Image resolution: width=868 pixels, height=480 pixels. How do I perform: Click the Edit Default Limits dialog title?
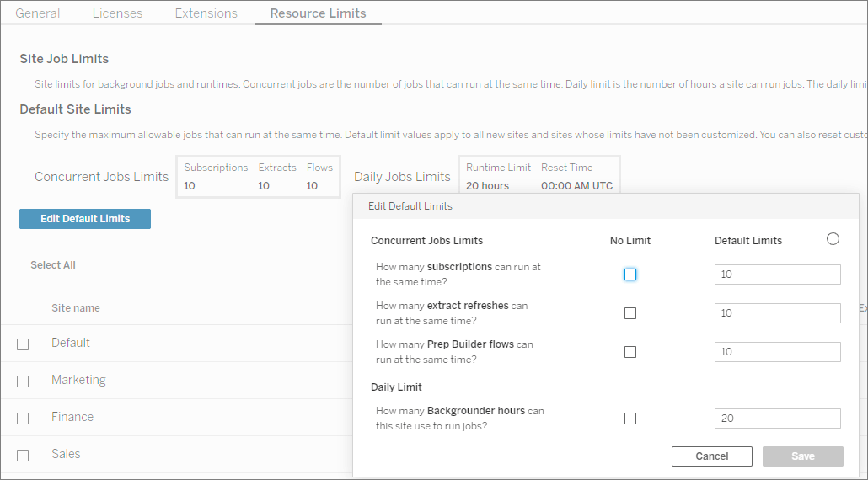pos(410,206)
